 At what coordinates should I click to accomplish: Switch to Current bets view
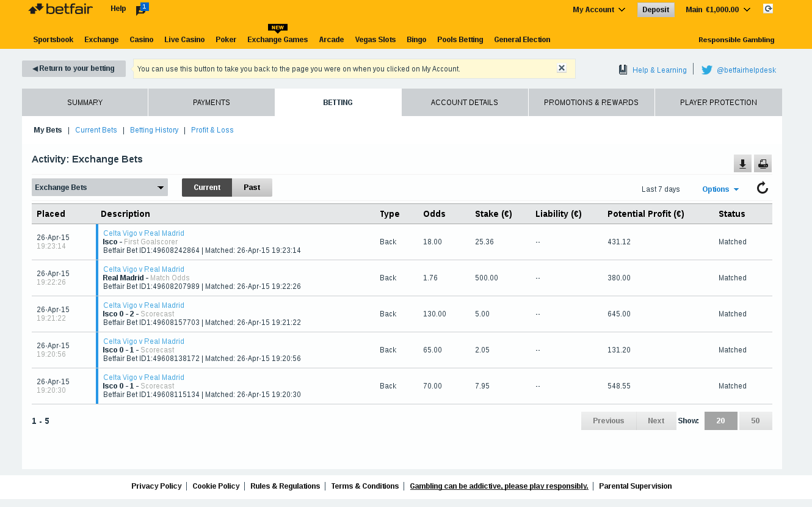click(x=207, y=188)
